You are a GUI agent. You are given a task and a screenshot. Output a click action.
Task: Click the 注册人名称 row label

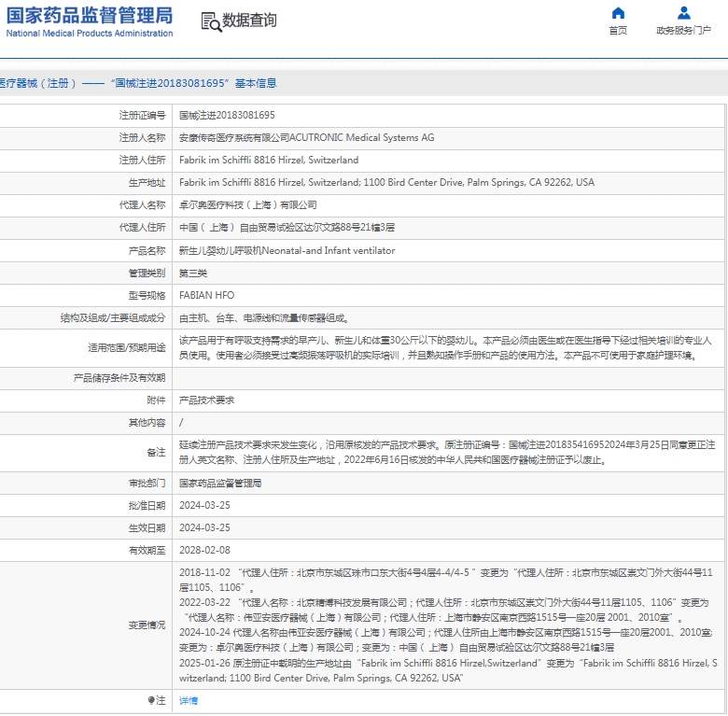(x=142, y=137)
